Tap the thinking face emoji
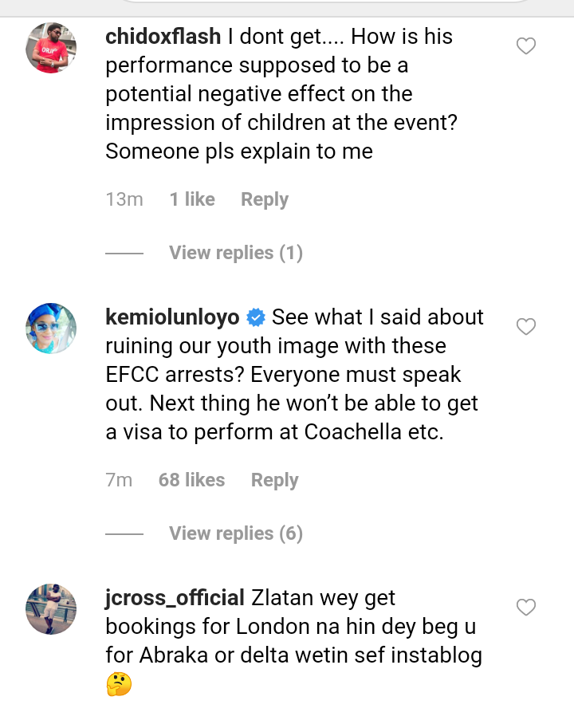The image size is (574, 728). pyautogui.click(x=119, y=684)
